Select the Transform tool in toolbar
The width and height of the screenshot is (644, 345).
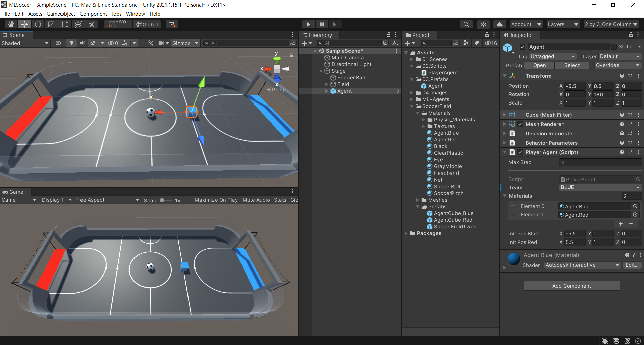(78, 24)
